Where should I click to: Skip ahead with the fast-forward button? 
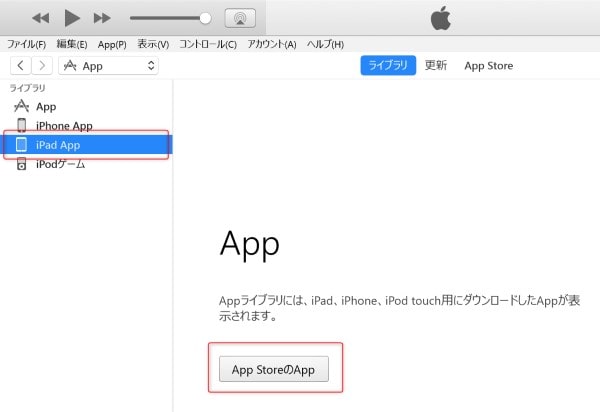pyautogui.click(x=102, y=18)
